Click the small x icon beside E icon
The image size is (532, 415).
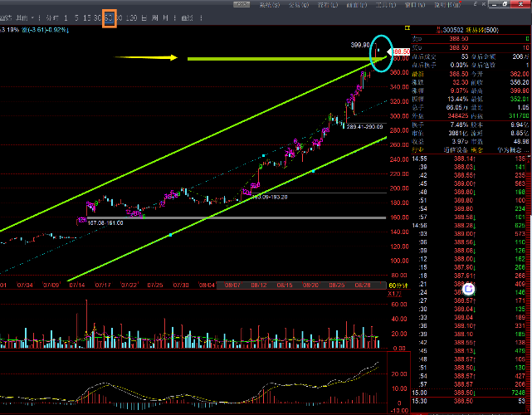tap(484, 3)
